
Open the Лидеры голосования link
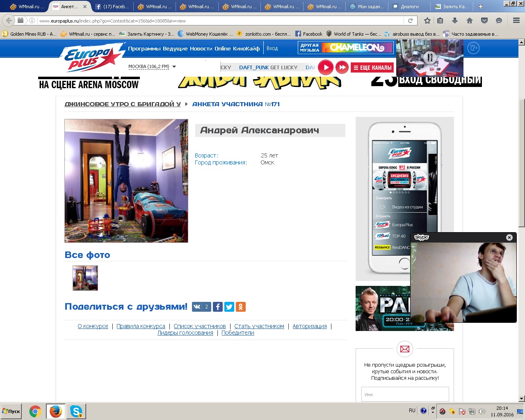[x=185, y=333]
